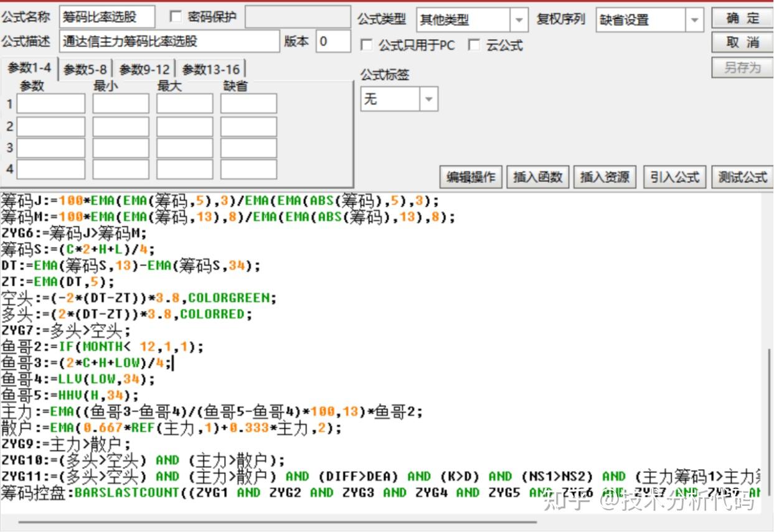Click row 3 缺省 field

pyautogui.click(x=248, y=147)
